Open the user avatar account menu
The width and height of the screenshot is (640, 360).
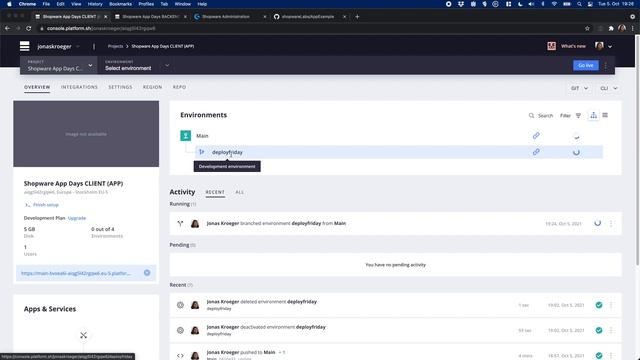pyautogui.click(x=603, y=46)
